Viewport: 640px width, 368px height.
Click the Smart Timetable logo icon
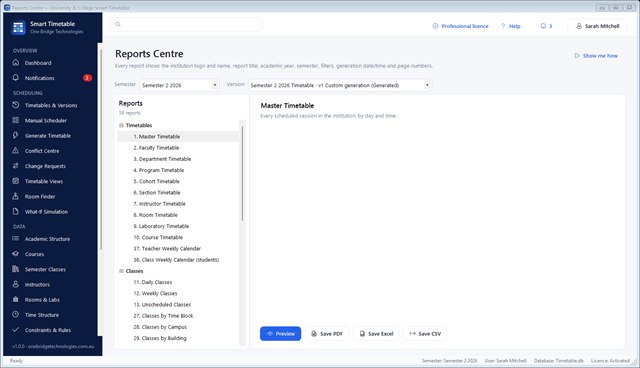coord(18,27)
